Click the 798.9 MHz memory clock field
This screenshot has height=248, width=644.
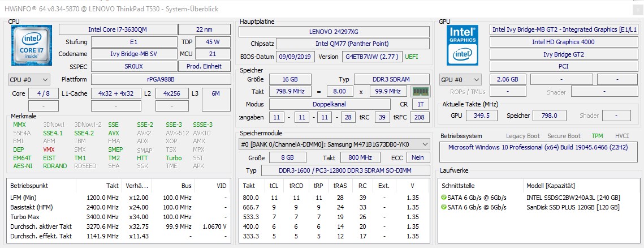(290, 91)
